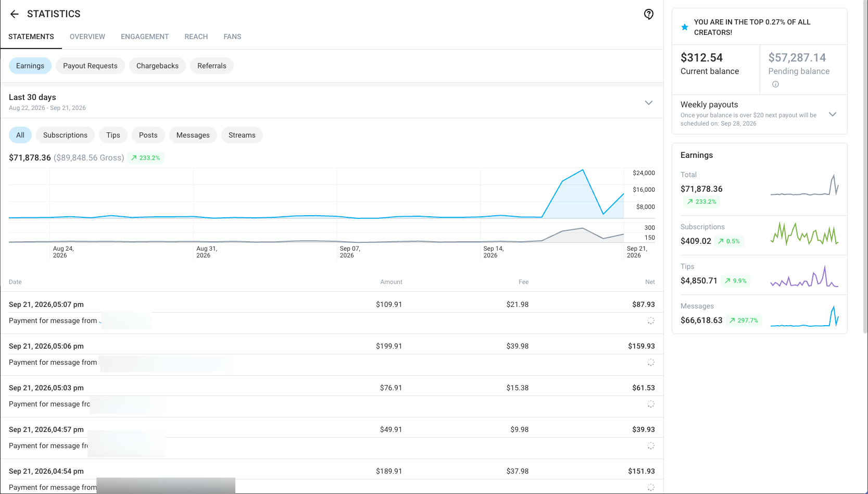The height and width of the screenshot is (494, 868).
Task: Select the Earnings filter chip
Action: pos(30,66)
